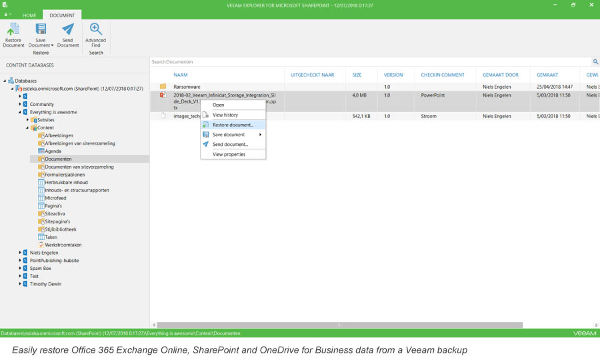
Task: Click the Restore document icon in context menu
Action: [205, 125]
